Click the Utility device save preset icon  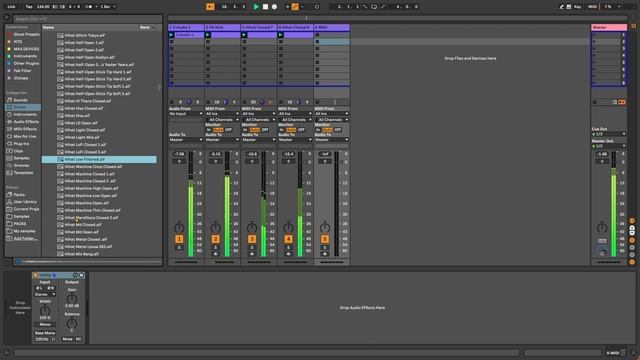[82, 275]
